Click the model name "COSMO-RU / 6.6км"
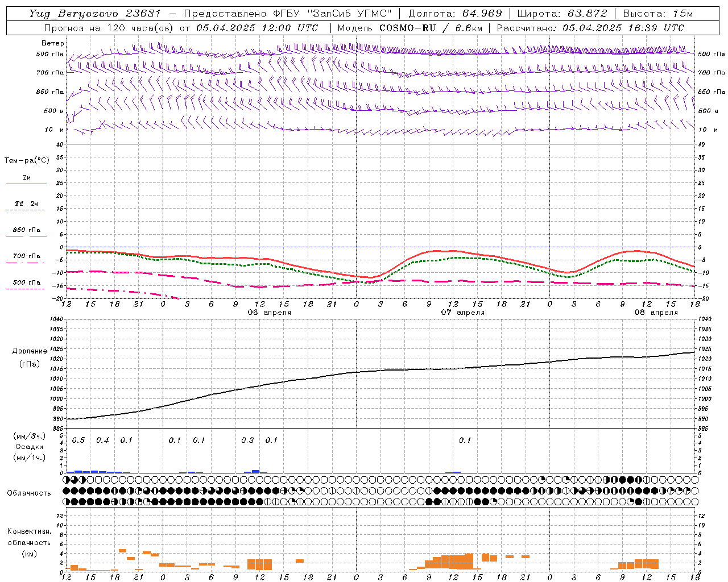728x582 pixels. pyautogui.click(x=430, y=28)
